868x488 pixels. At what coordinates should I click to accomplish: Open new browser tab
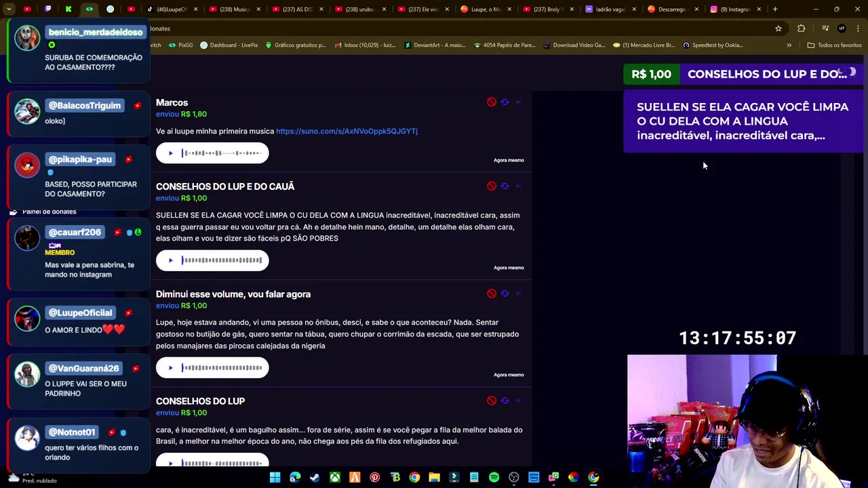click(x=775, y=9)
